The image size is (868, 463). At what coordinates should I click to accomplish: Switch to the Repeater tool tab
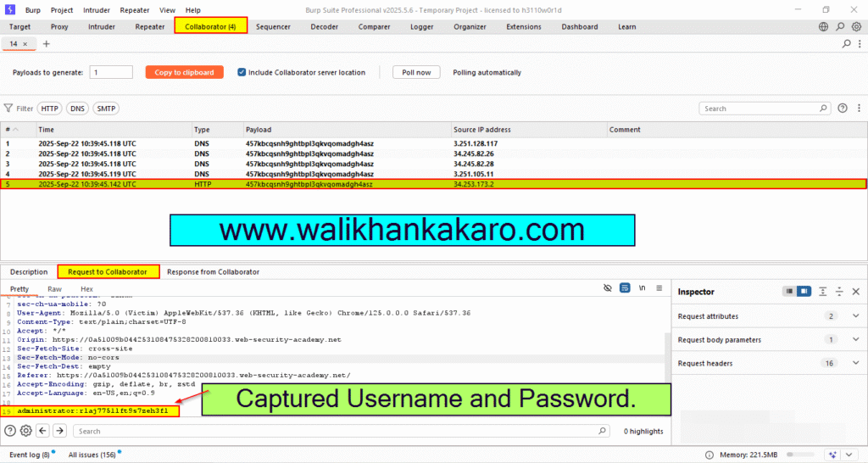(149, 26)
